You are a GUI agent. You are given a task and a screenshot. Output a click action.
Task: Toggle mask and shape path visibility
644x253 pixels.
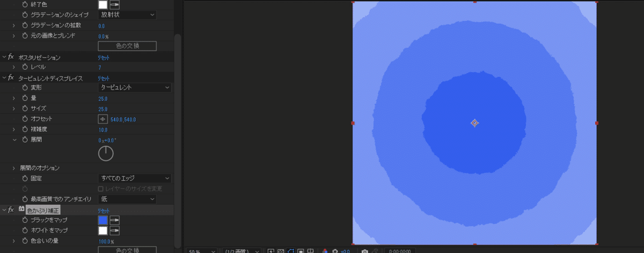(x=290, y=250)
